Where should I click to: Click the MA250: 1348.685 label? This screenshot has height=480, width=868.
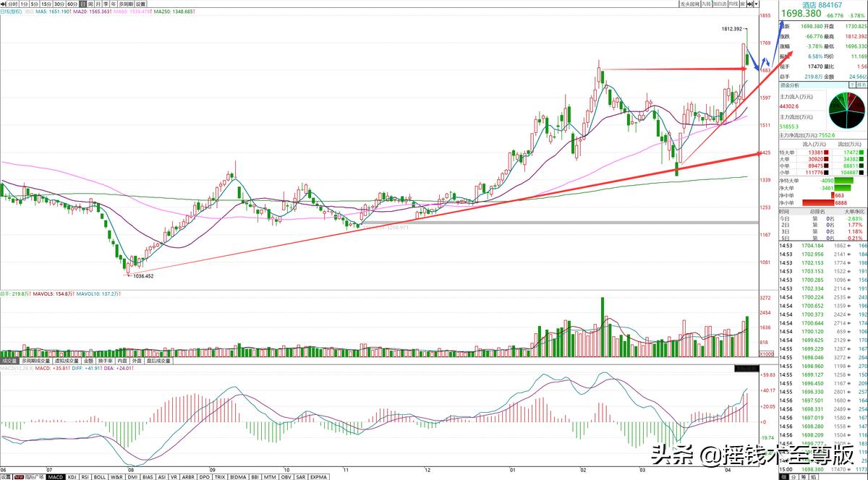[174, 12]
